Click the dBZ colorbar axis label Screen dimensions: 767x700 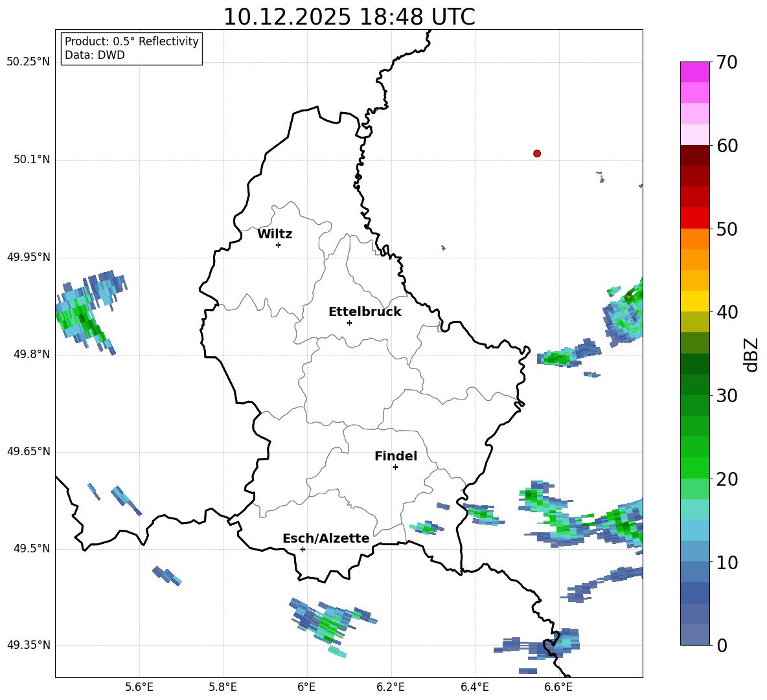click(752, 354)
